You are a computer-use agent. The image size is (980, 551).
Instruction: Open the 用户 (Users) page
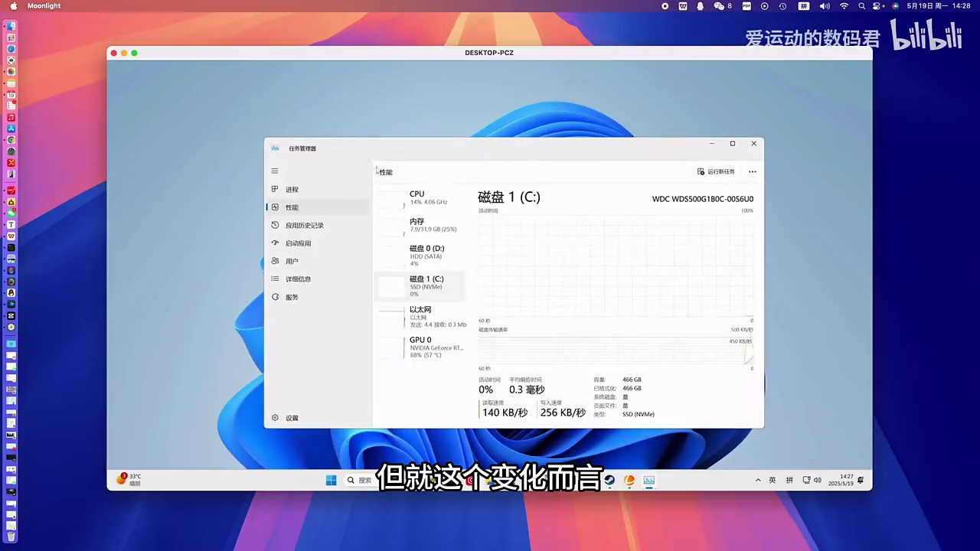pyautogui.click(x=318, y=261)
